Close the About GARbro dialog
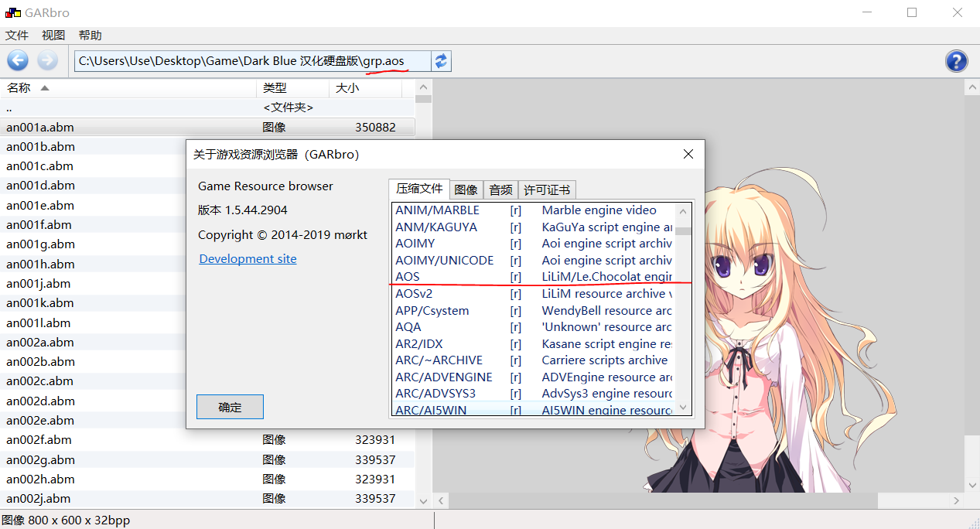The width and height of the screenshot is (980, 529). (688, 154)
